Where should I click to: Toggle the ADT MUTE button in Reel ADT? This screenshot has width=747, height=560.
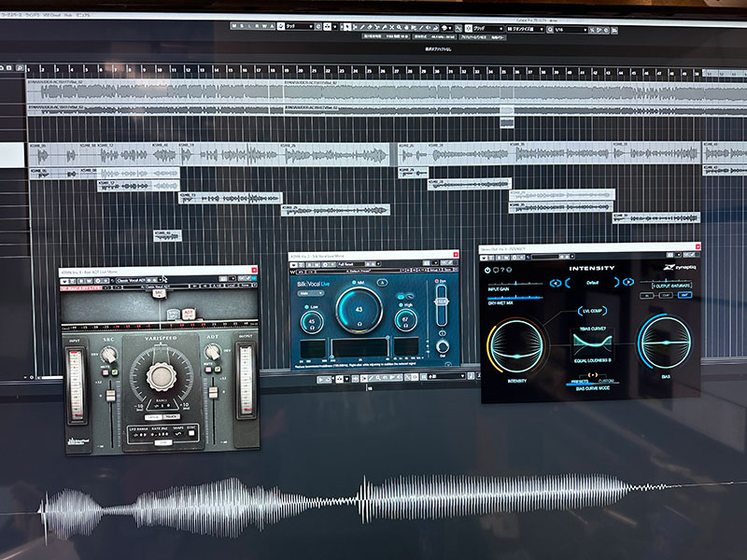click(209, 370)
